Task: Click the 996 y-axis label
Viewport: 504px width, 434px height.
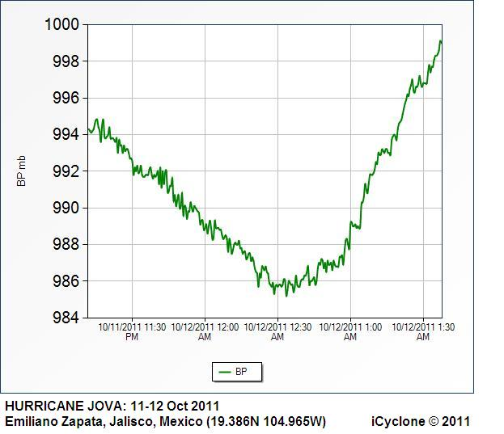Action: coord(66,98)
